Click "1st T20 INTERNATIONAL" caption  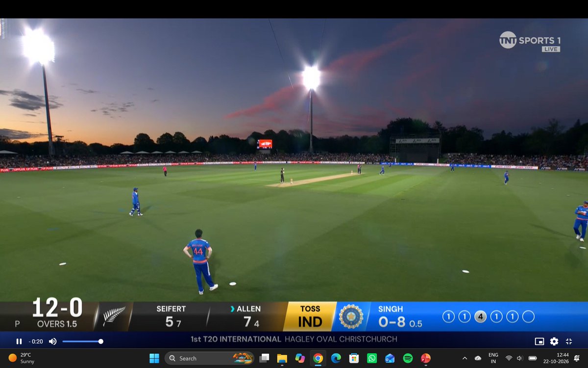click(236, 339)
